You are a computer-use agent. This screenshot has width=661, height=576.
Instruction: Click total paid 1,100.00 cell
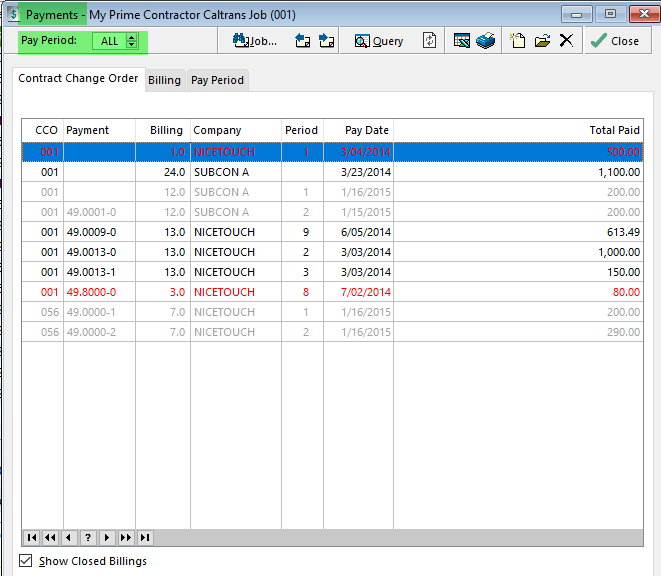[x=518, y=172]
